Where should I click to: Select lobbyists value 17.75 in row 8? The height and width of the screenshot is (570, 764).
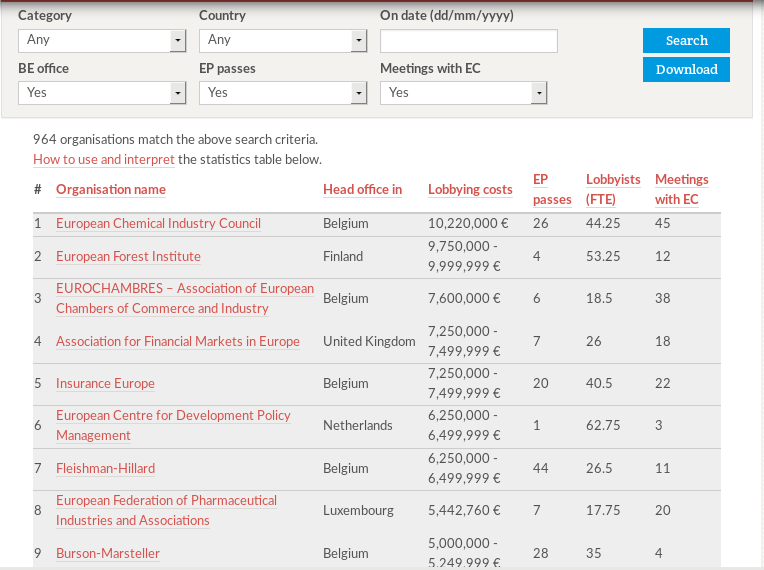point(603,510)
